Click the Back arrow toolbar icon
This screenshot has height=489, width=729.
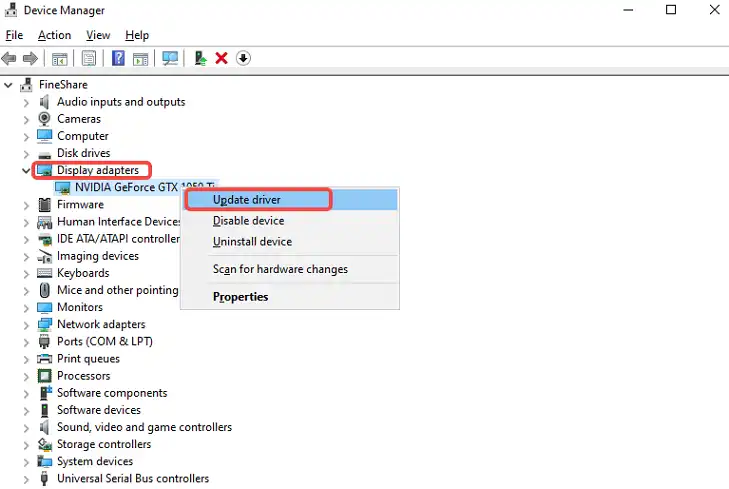9,59
